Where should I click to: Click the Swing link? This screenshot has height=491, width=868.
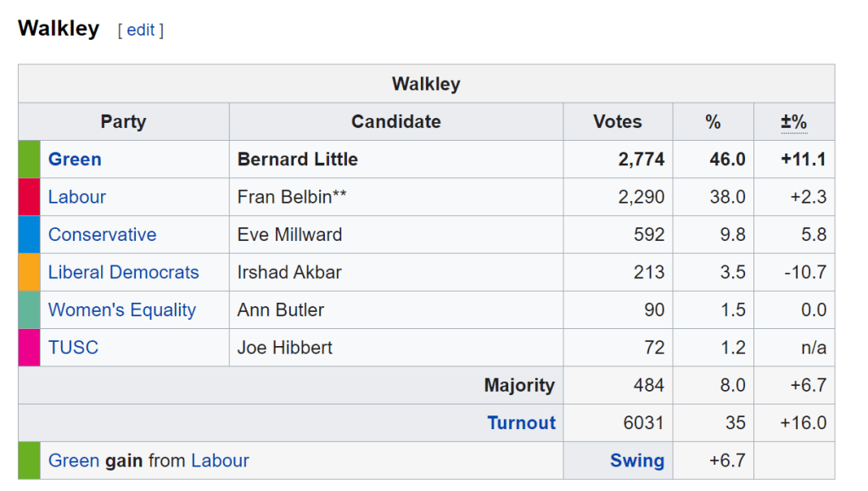[x=636, y=460]
